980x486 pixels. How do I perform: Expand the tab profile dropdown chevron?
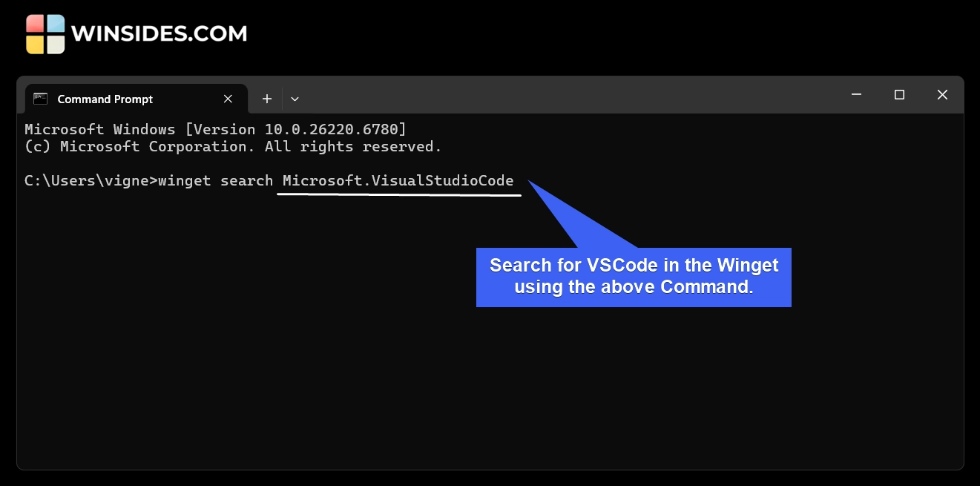pos(295,99)
